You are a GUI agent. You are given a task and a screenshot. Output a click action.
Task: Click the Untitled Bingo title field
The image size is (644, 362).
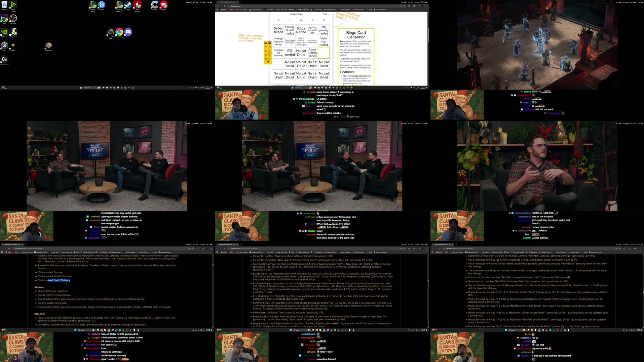pyautogui.click(x=296, y=14)
